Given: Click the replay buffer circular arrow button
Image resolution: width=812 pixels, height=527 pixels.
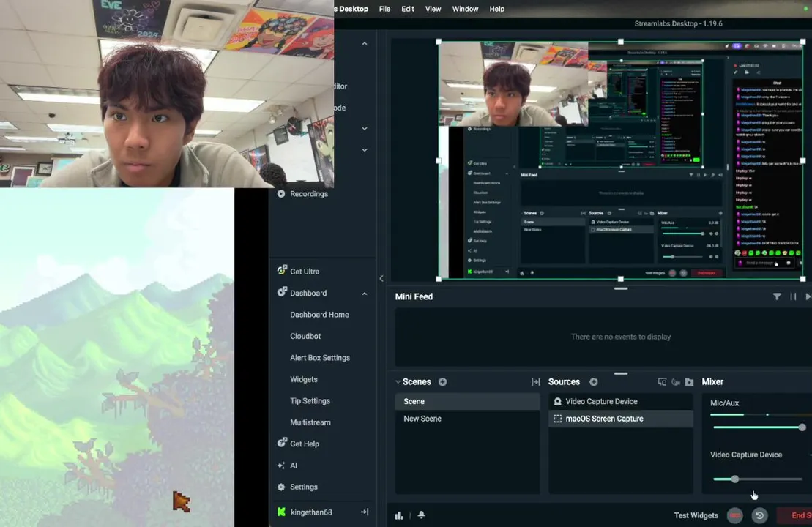Looking at the screenshot, I should coord(760,515).
